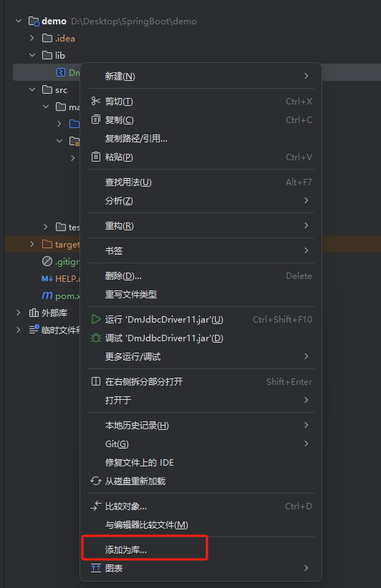Screen dimensions: 381x588
Task: Select 修复文件上的 IDE entry
Action: click(x=201, y=462)
